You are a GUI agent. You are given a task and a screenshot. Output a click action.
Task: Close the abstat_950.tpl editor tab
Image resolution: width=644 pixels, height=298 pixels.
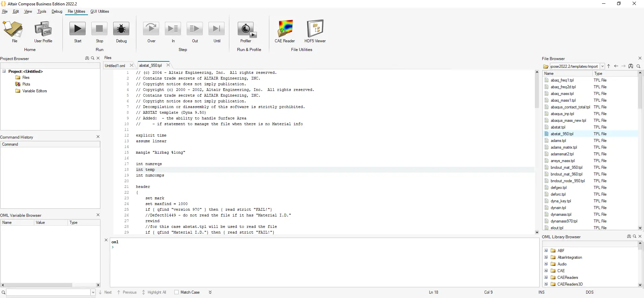[x=168, y=65]
